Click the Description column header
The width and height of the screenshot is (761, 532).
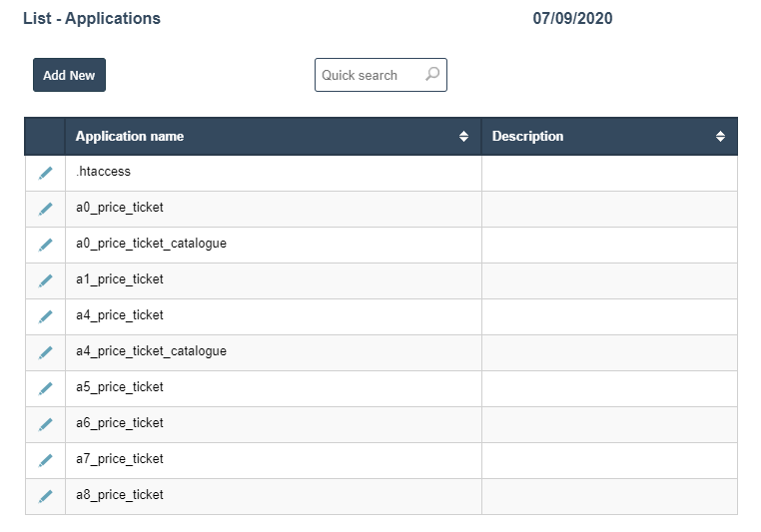tap(527, 137)
